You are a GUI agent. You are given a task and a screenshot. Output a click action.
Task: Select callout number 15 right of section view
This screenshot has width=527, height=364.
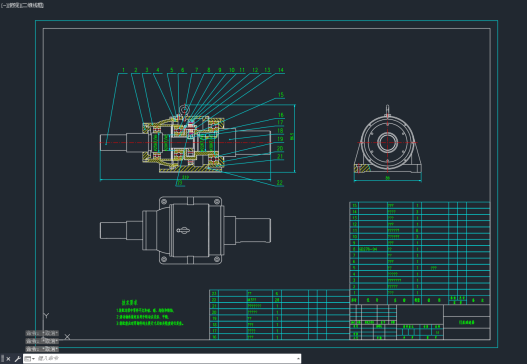coord(281,95)
